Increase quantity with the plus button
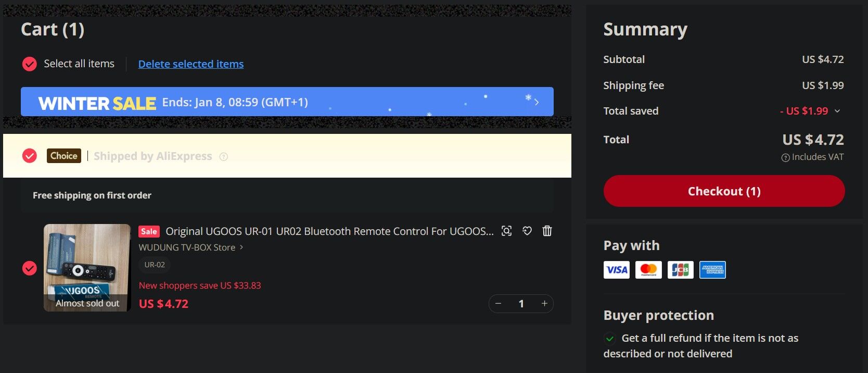 (544, 304)
